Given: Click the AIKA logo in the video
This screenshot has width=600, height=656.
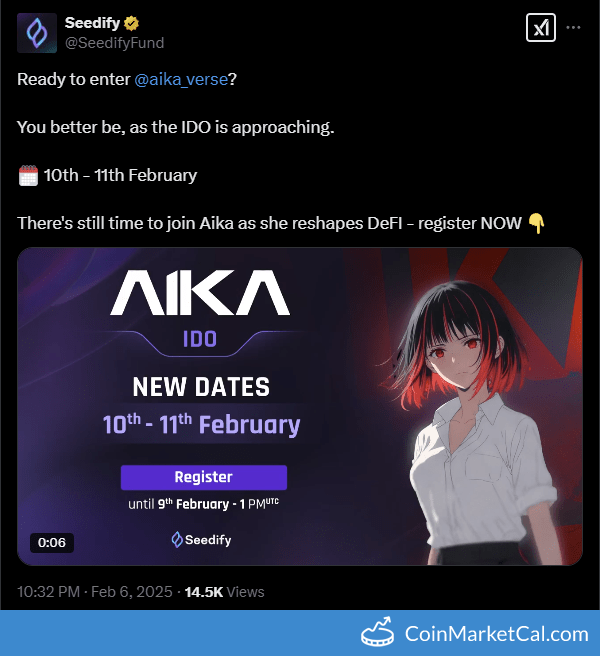Looking at the screenshot, I should click(200, 292).
